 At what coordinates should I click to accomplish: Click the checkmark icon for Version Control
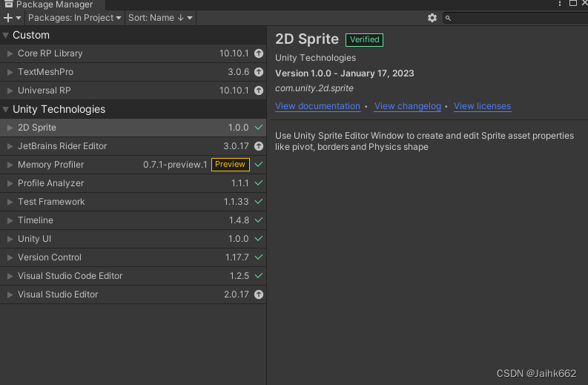point(259,257)
